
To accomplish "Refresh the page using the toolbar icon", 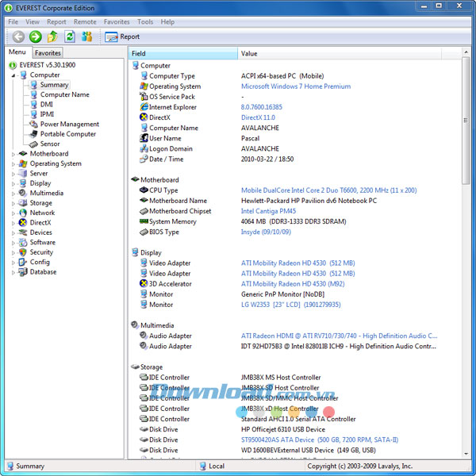I will coord(70,36).
